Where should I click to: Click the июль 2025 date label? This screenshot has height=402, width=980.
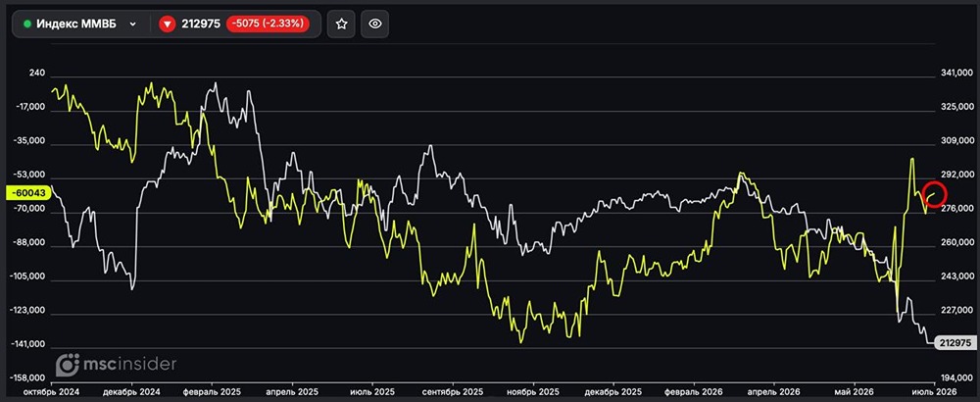click(x=372, y=391)
